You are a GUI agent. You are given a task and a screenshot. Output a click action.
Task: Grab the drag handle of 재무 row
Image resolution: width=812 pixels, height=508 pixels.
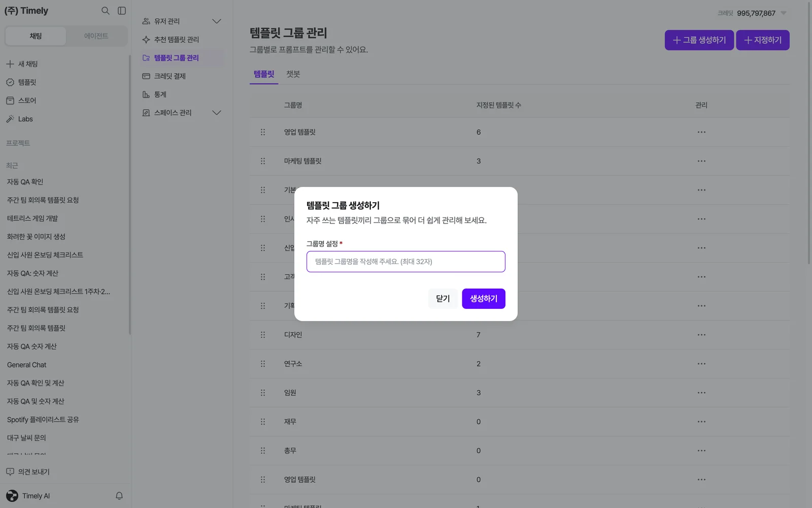tap(263, 422)
